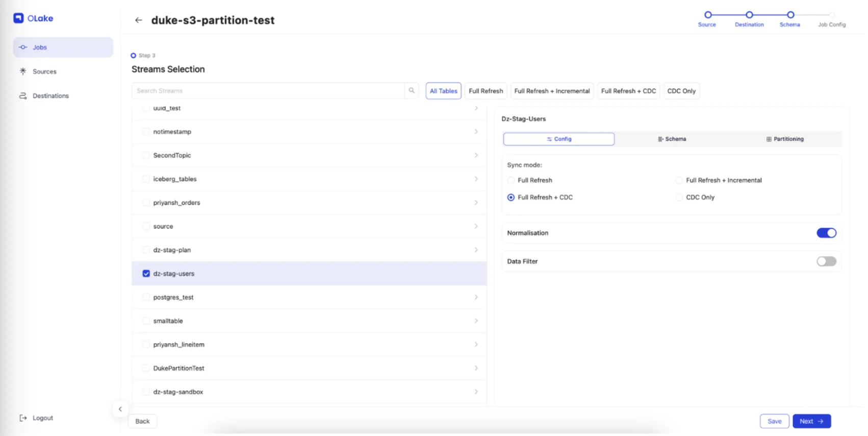
Task: Expand the postgres_test stream chevron
Action: coord(476,297)
